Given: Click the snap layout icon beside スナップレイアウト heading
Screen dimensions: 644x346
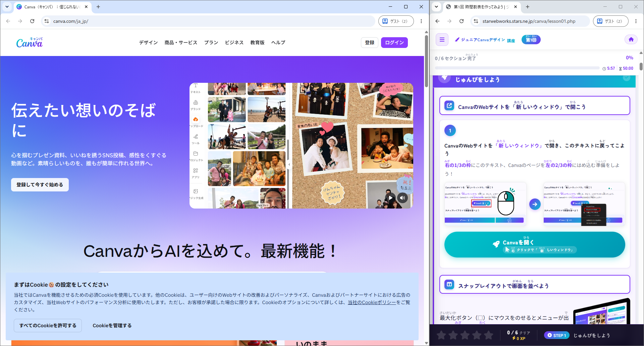Looking at the screenshot, I should [x=449, y=285].
